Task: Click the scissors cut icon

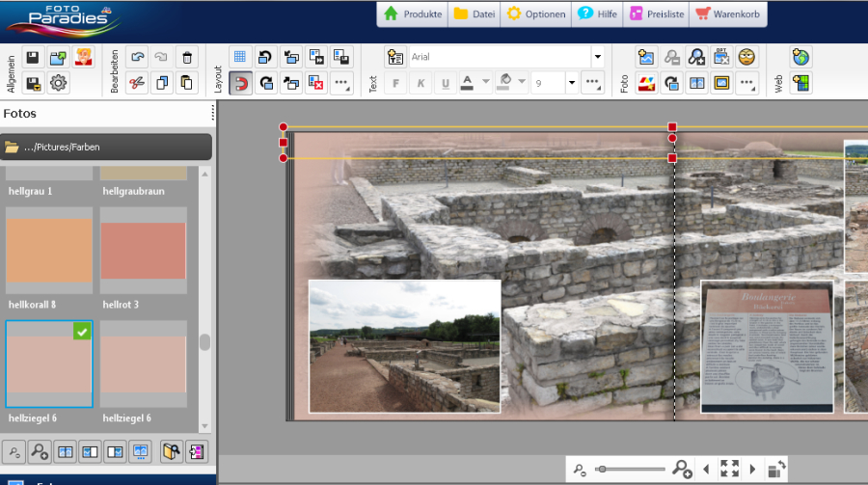Action: tap(137, 83)
